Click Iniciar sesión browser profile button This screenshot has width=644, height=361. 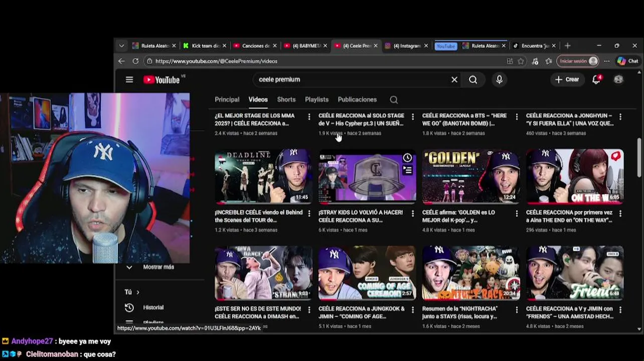point(577,61)
